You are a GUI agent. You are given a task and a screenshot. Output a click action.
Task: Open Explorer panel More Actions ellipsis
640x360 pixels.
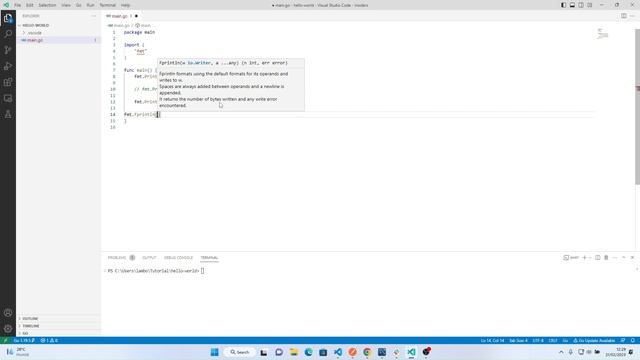pyautogui.click(x=94, y=16)
